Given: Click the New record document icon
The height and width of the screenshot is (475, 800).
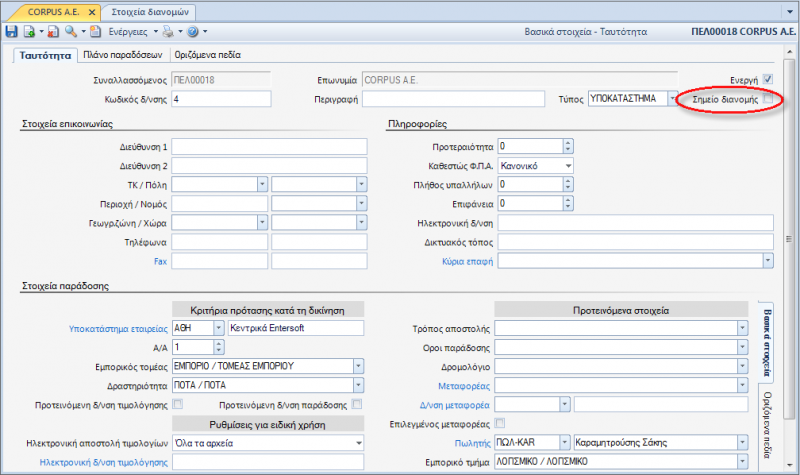Looking at the screenshot, I should pyautogui.click(x=29, y=32).
